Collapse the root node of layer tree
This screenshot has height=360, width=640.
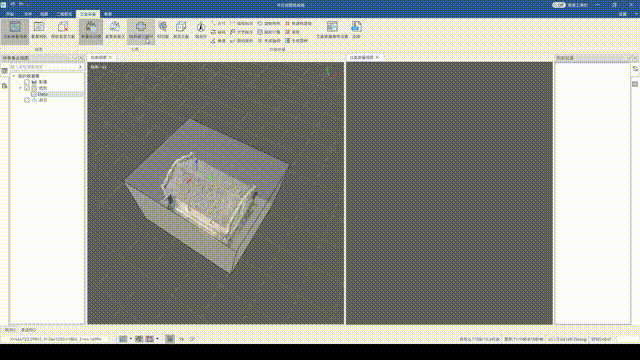click(13, 76)
